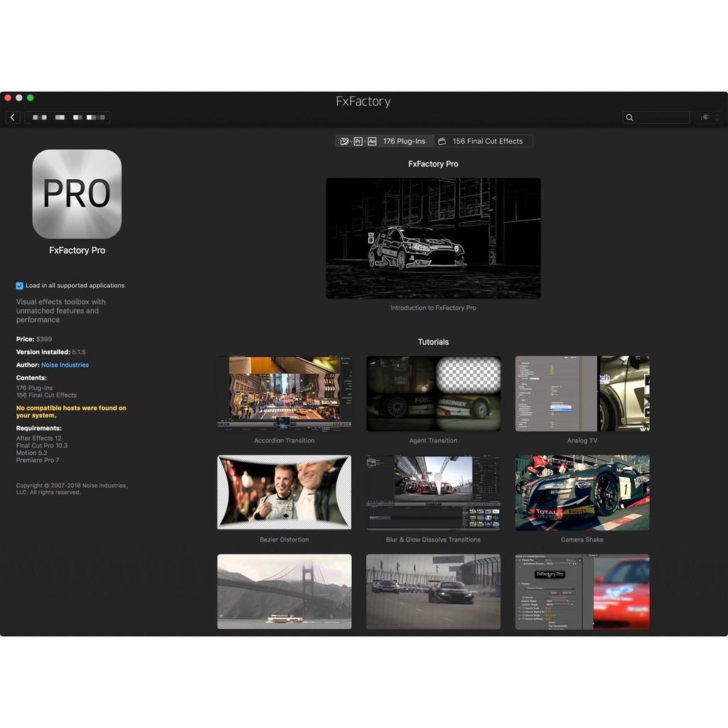The image size is (728, 728).
Task: Toggle Load in all supported applications checkbox
Action: (x=20, y=286)
